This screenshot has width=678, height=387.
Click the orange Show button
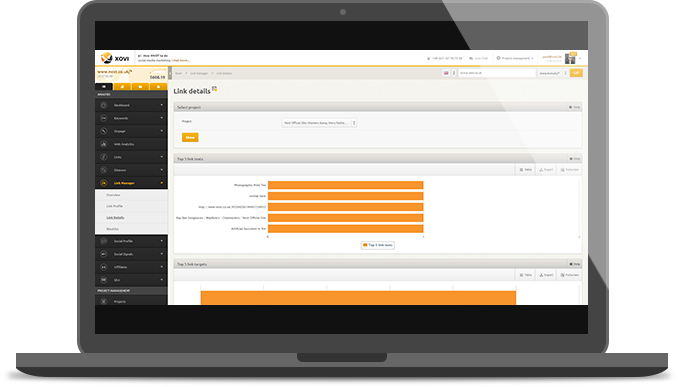coord(190,138)
